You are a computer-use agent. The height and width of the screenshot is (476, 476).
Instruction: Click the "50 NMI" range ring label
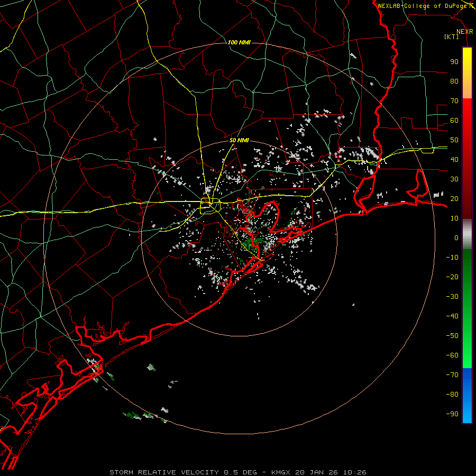[239, 140]
